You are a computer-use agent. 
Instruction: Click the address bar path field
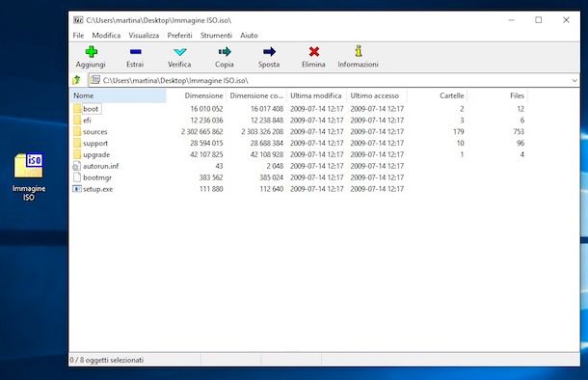point(330,81)
